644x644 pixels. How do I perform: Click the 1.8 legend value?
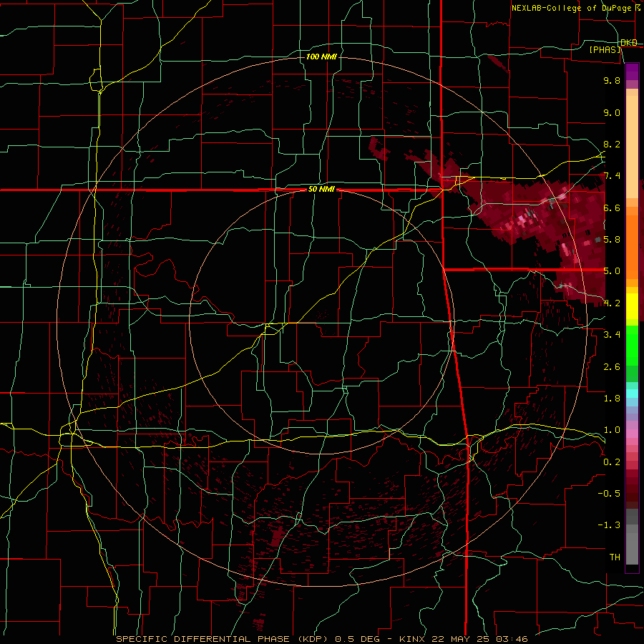[x=612, y=399]
